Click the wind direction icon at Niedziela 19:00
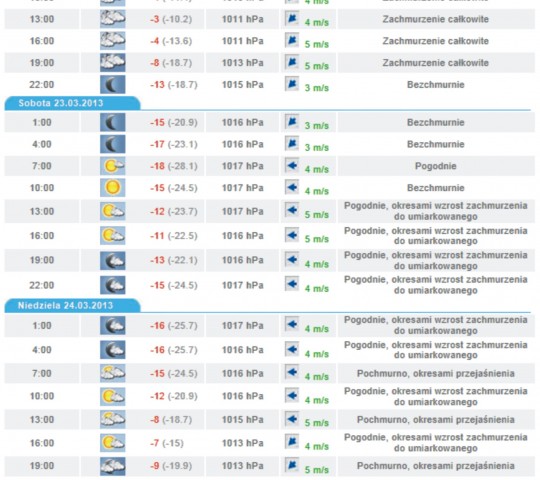The width and height of the screenshot is (540, 480). coord(292,465)
